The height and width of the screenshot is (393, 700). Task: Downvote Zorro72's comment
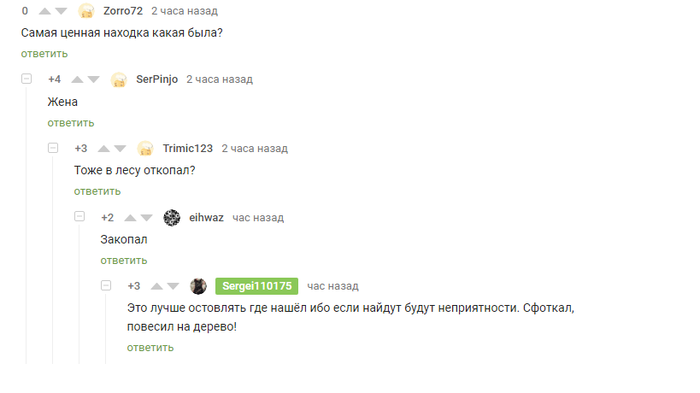(61, 11)
